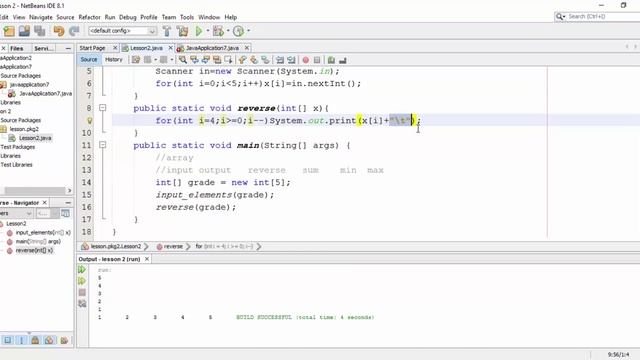The image size is (640, 360).
Task: Click Stop Macro Recording icon
Action: (x=317, y=60)
